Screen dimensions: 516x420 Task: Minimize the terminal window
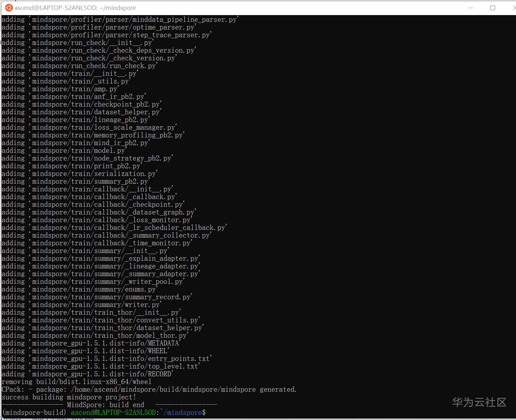(x=471, y=8)
